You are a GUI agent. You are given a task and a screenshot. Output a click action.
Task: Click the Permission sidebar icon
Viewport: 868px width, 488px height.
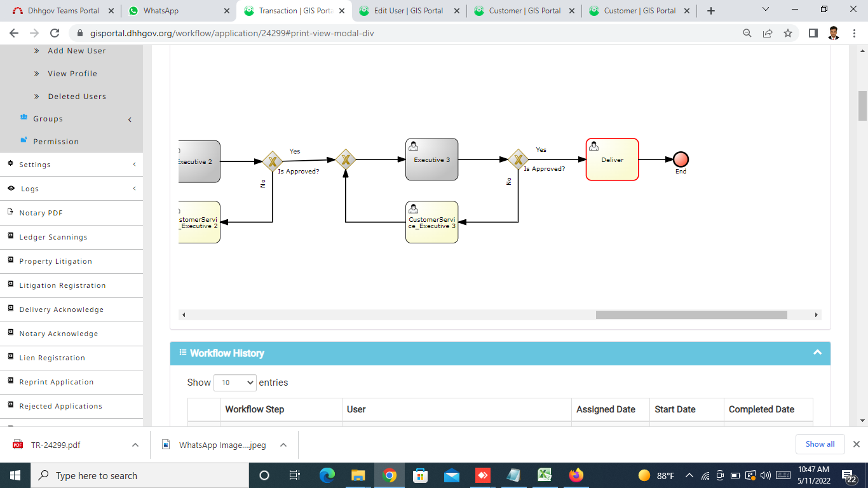pos(24,140)
